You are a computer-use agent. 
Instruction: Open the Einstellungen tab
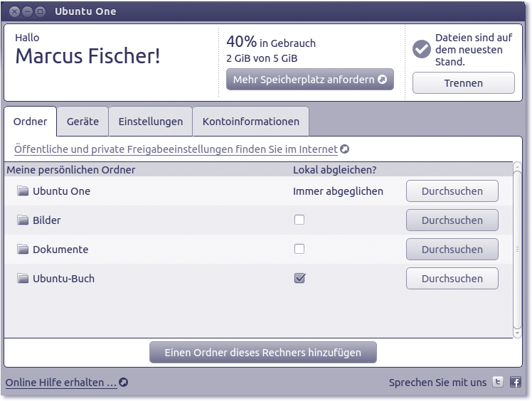point(150,122)
